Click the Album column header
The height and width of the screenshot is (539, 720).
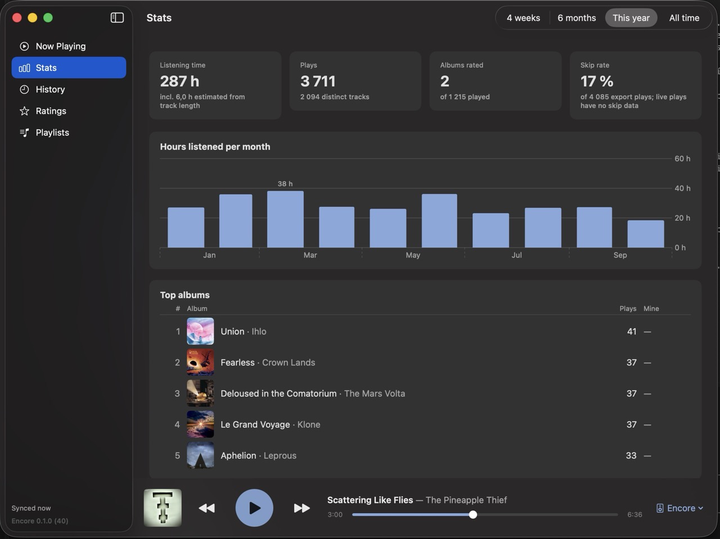[197, 309]
